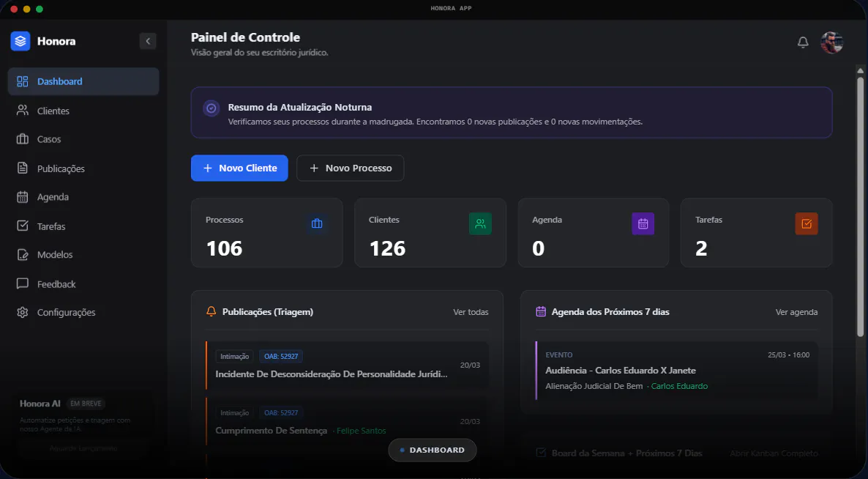Viewport: 868px width, 479px height.
Task: Click the Agenda calendar icon in sidebar
Action: [22, 197]
